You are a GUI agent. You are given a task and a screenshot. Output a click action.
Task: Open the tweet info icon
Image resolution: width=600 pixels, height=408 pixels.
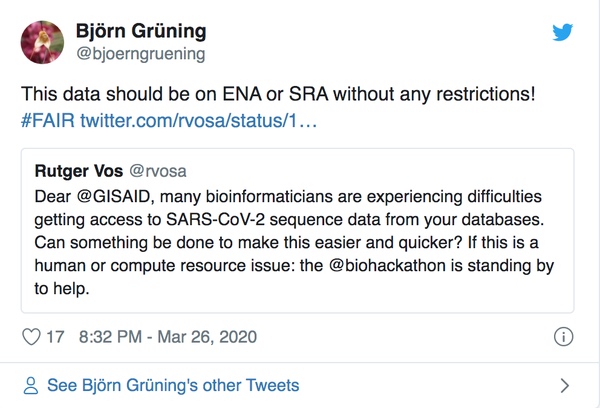pos(563,337)
